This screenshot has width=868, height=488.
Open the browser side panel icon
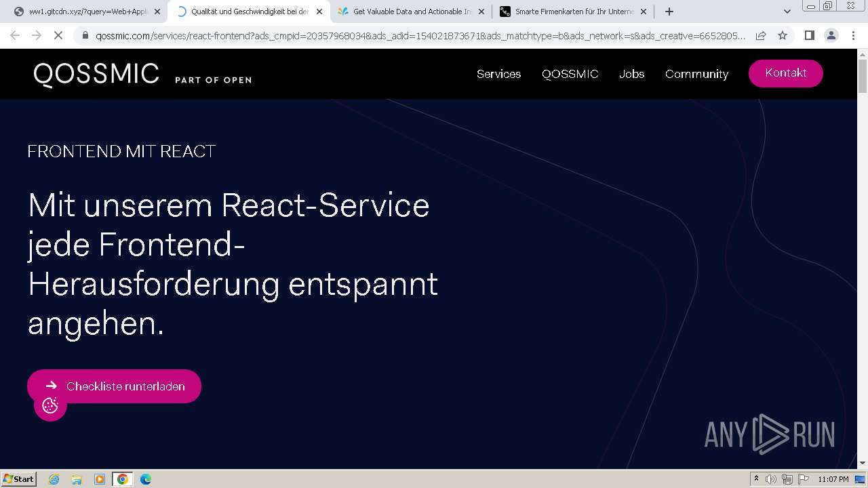coord(809,35)
